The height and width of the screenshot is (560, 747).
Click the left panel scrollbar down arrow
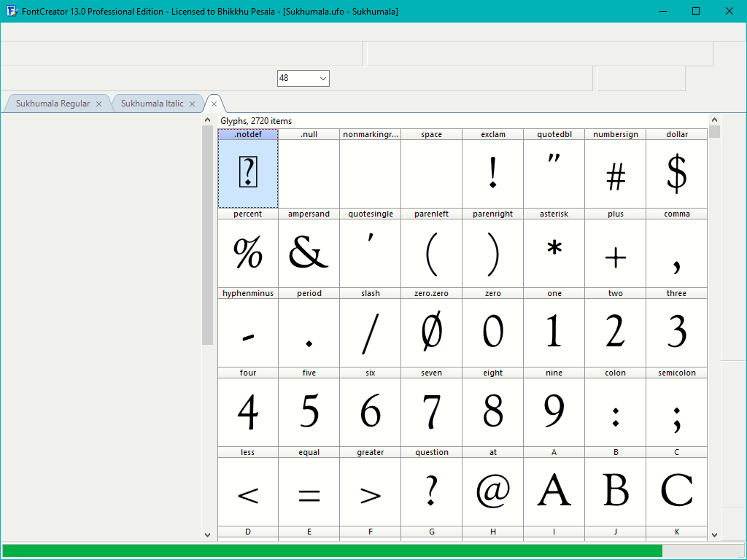click(x=207, y=534)
